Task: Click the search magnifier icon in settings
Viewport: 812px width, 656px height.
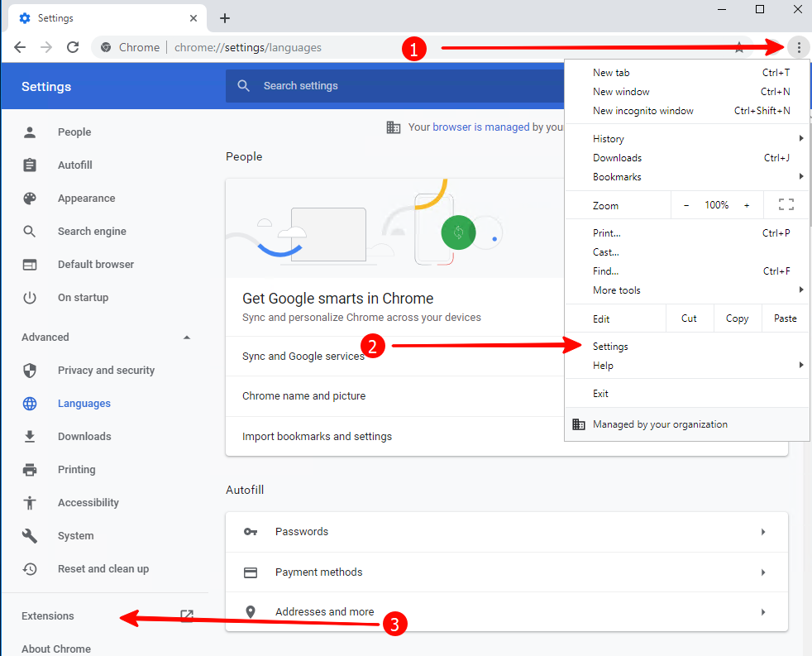Action: coord(243,85)
